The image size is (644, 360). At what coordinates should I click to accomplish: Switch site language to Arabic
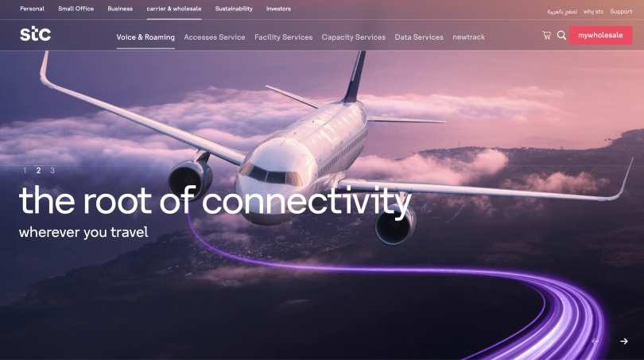562,11
